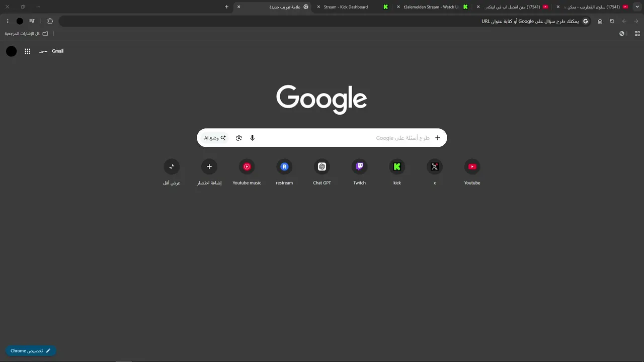
Task: Close the علامة تبويب جديدة tab
Action: (238, 7)
